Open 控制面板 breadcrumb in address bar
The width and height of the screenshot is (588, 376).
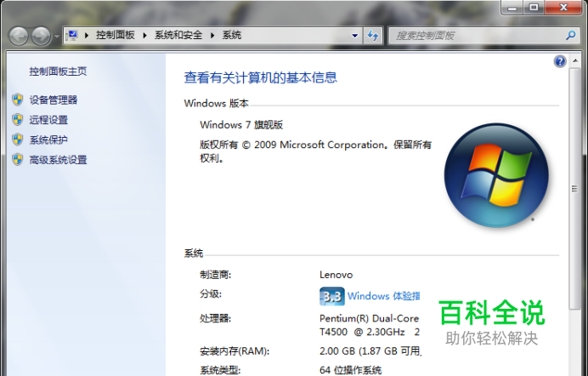click(115, 35)
